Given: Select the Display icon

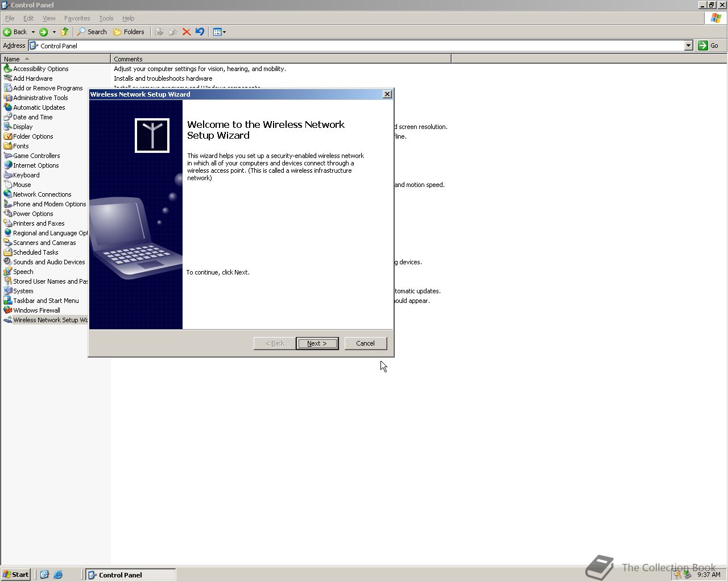Looking at the screenshot, I should [8, 127].
